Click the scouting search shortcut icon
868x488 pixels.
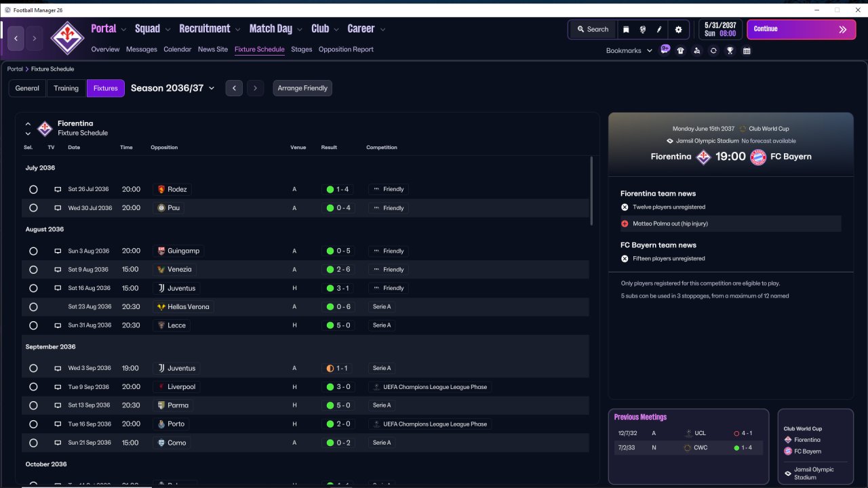coord(697,51)
